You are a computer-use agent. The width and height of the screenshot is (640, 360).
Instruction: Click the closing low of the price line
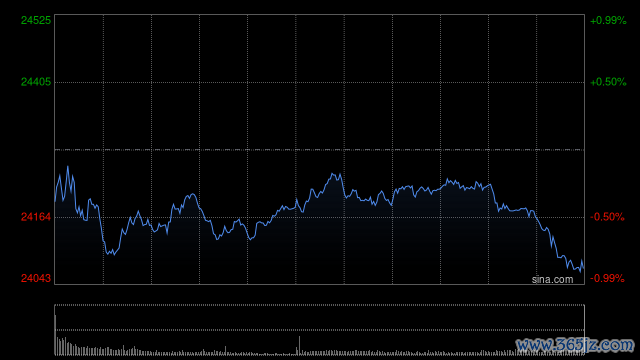(580, 271)
